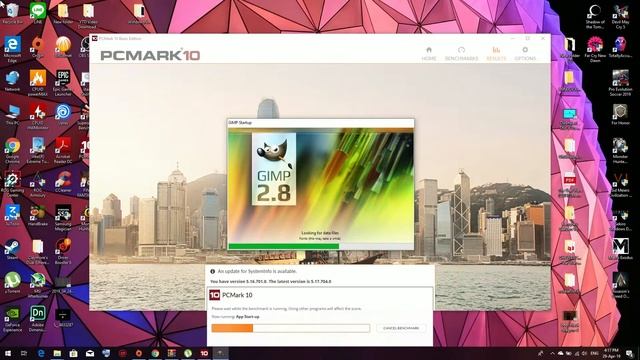Click the GIMP 2.8 splash logo
640x360 pixels.
click(274, 169)
